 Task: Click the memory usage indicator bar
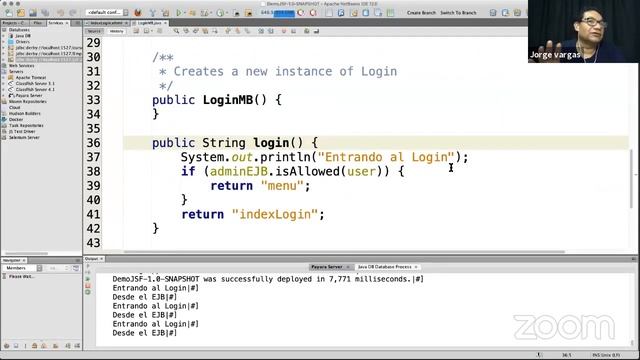[x=278, y=13]
